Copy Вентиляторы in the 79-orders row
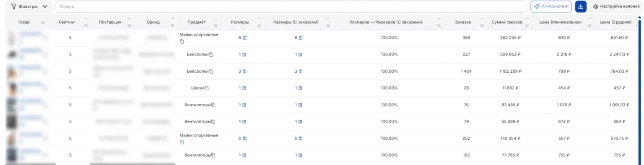This screenshot has width=644, height=165. [213, 122]
